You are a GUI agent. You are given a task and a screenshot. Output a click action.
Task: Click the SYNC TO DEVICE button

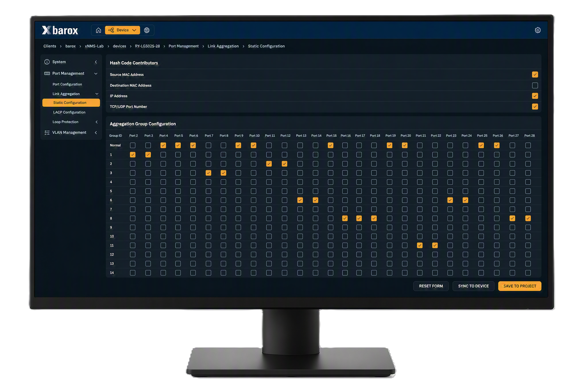tap(474, 286)
